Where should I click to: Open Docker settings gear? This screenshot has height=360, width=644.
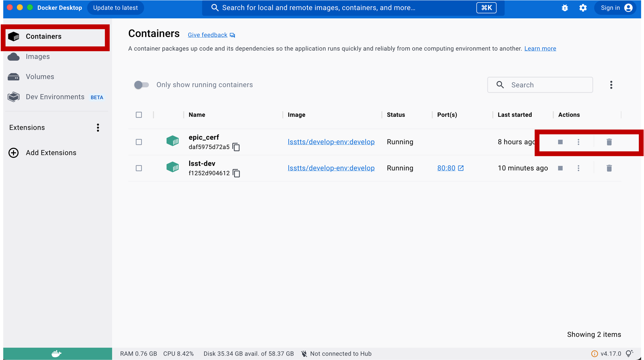pyautogui.click(x=583, y=8)
